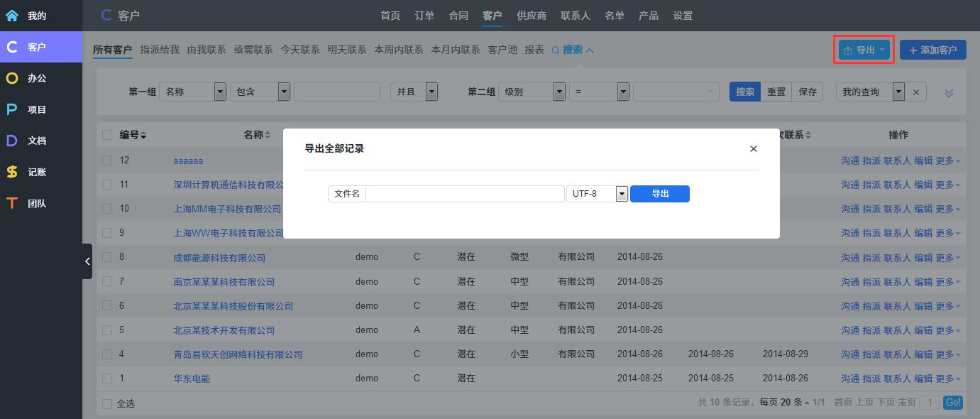Check the box for customer row 12

[x=107, y=160]
